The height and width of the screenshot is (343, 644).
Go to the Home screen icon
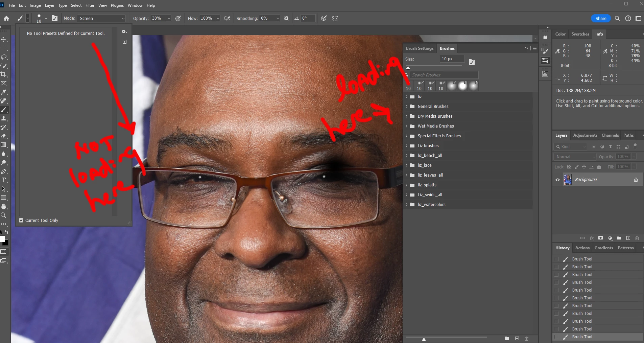pyautogui.click(x=6, y=18)
